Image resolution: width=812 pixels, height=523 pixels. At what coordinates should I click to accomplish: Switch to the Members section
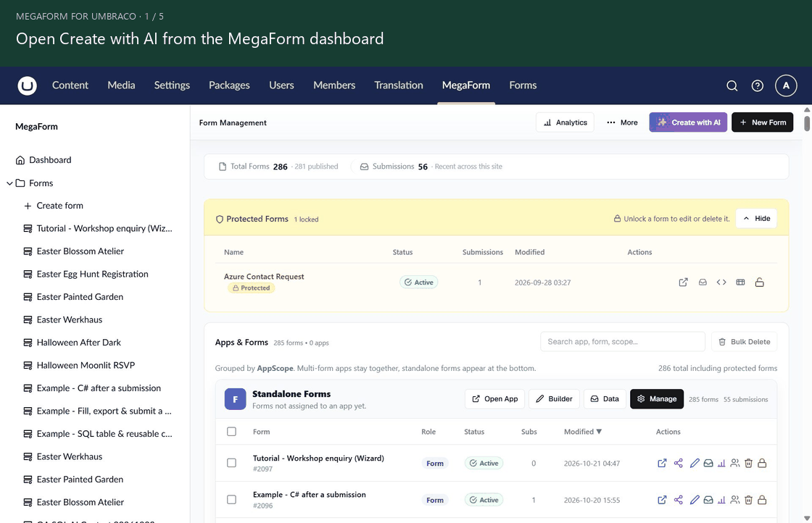pos(334,85)
